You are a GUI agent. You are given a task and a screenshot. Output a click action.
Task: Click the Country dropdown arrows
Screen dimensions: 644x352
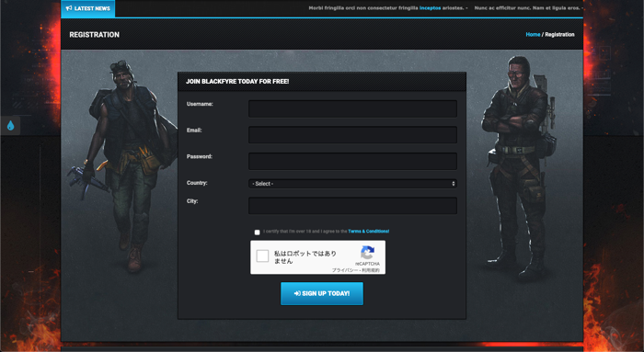454,184
